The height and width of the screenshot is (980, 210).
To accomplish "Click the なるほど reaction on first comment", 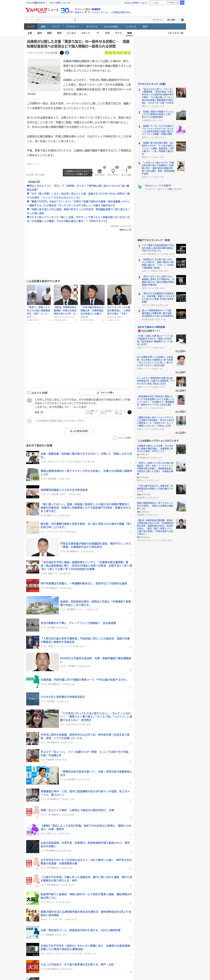I will click(106, 412).
